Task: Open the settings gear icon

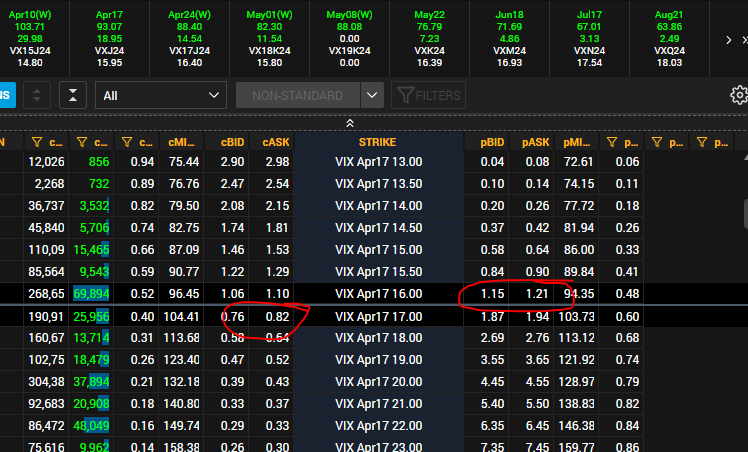Action: pyautogui.click(x=739, y=95)
